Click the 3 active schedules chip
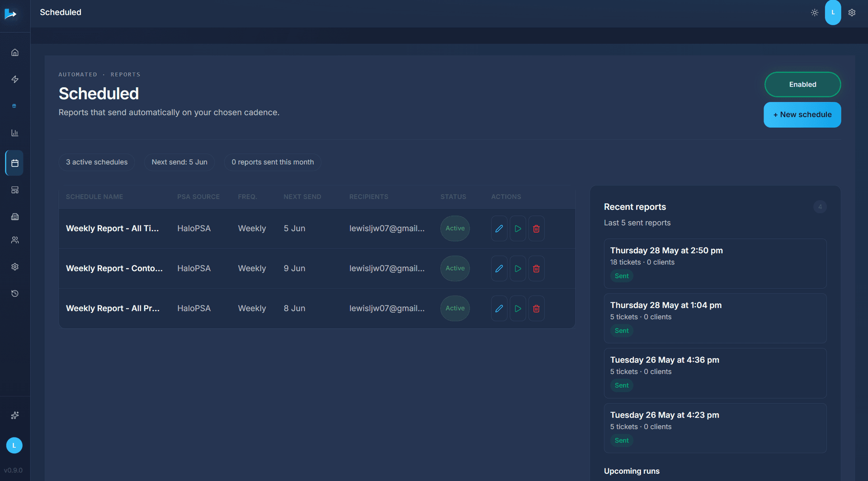The height and width of the screenshot is (481, 868). (x=97, y=162)
